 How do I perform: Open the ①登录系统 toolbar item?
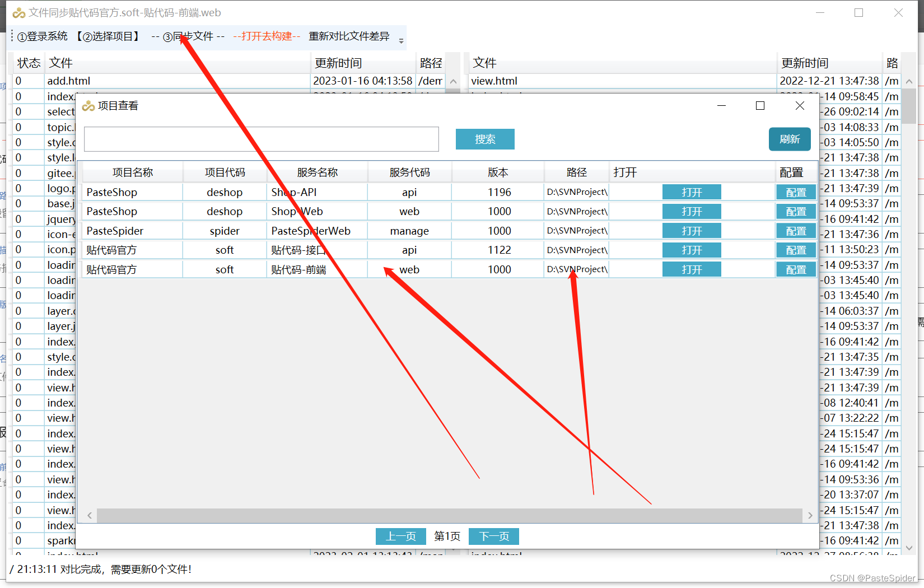[x=43, y=36]
